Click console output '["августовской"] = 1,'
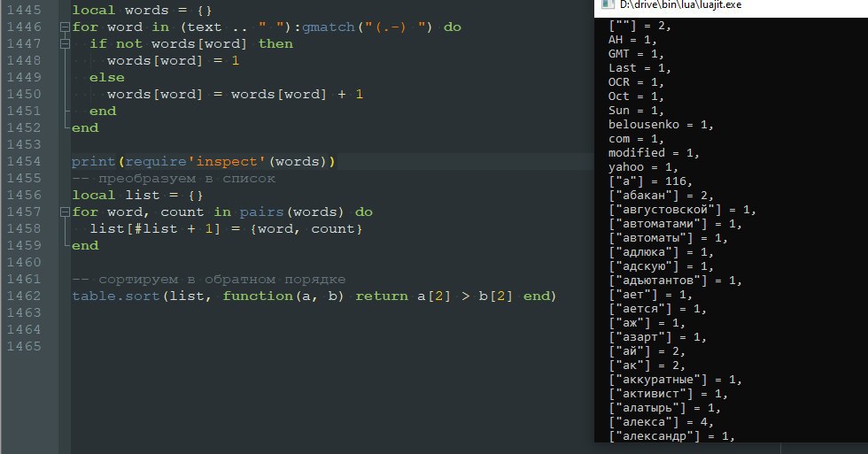The image size is (868, 454). click(x=682, y=210)
